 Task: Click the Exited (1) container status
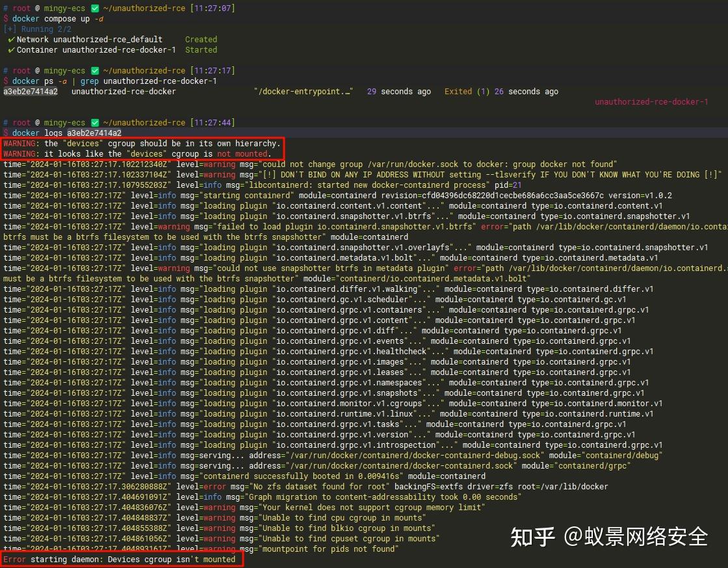tap(466, 92)
